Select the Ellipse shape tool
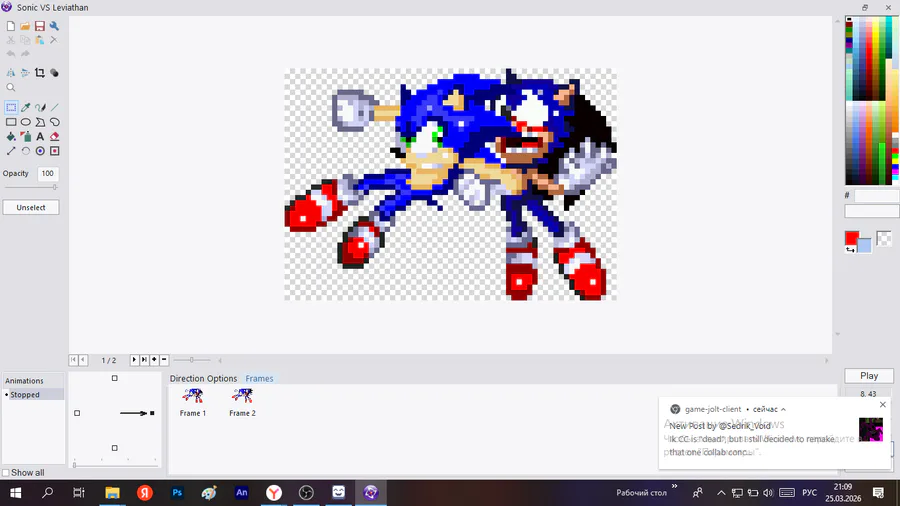This screenshot has height=506, width=900. 25,122
